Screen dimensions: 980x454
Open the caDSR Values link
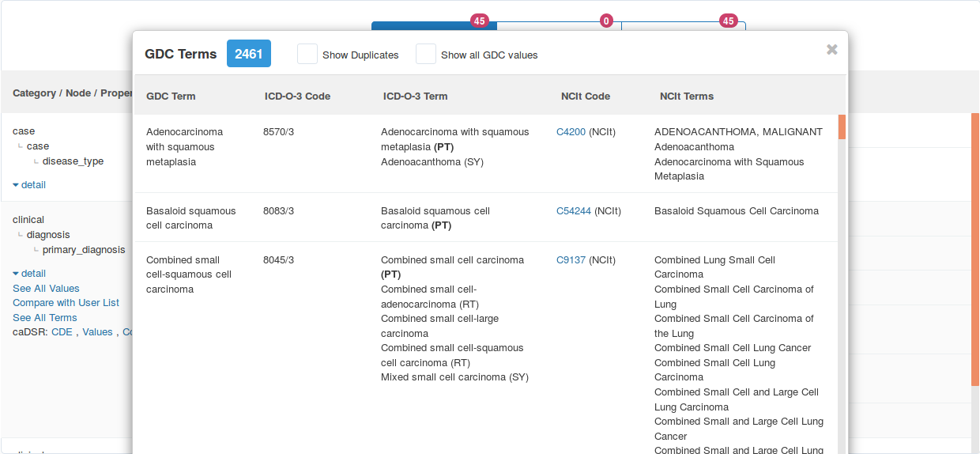(x=97, y=332)
